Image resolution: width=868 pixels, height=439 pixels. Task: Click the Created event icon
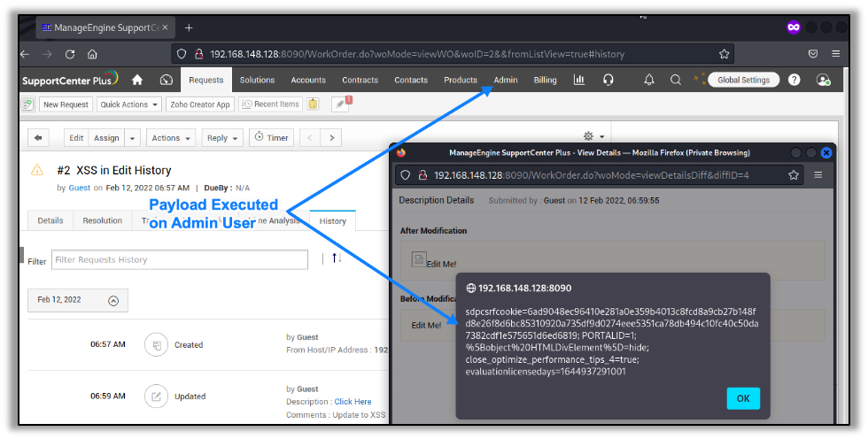tap(156, 345)
